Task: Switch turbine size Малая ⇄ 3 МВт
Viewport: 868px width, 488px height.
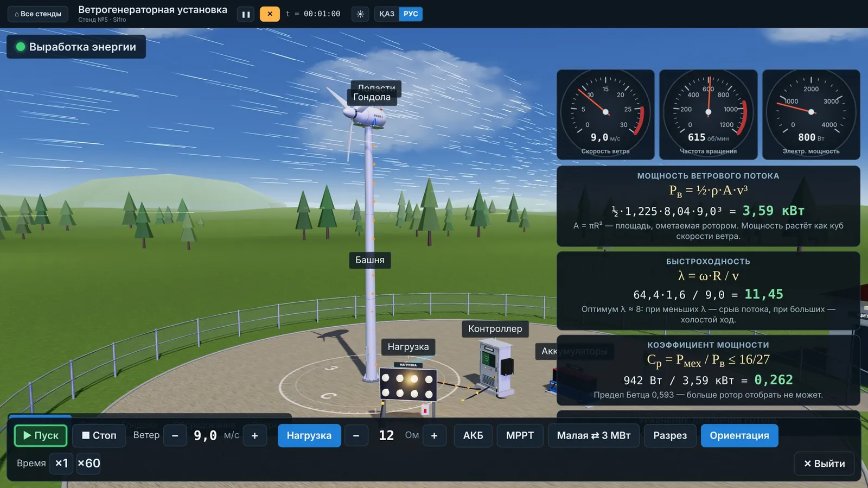Action: [593, 435]
